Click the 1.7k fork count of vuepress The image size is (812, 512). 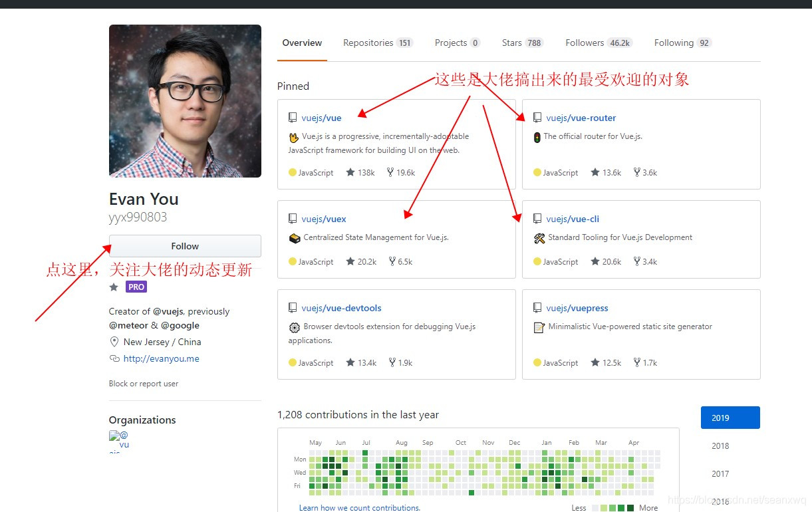coord(645,362)
